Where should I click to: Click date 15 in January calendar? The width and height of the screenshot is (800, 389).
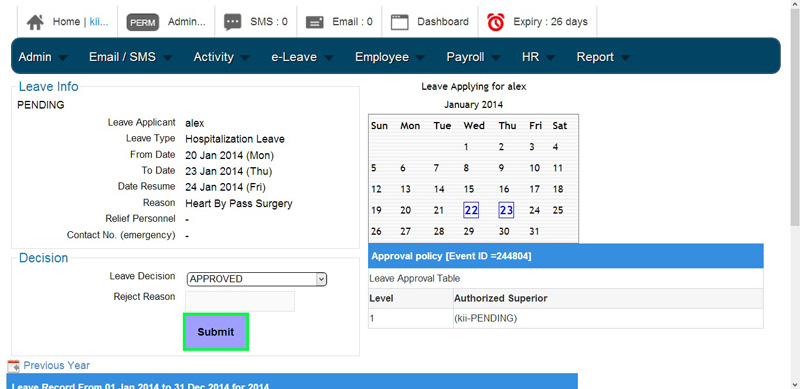point(469,189)
